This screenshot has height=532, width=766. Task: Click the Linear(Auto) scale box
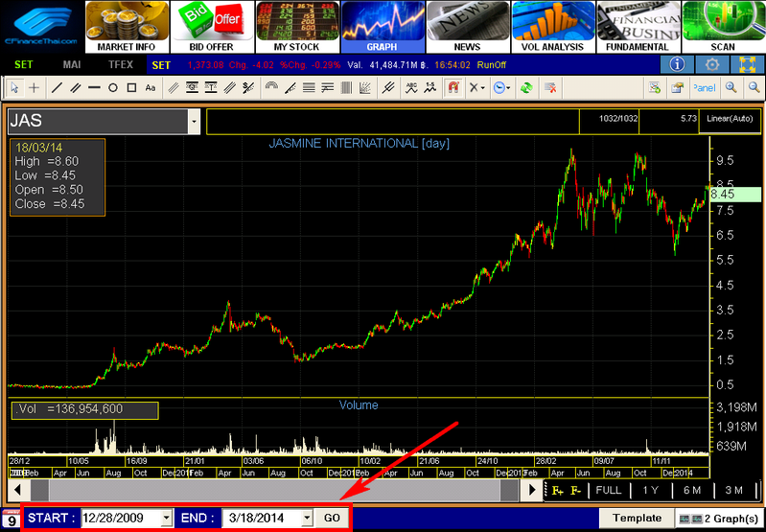pos(730,121)
